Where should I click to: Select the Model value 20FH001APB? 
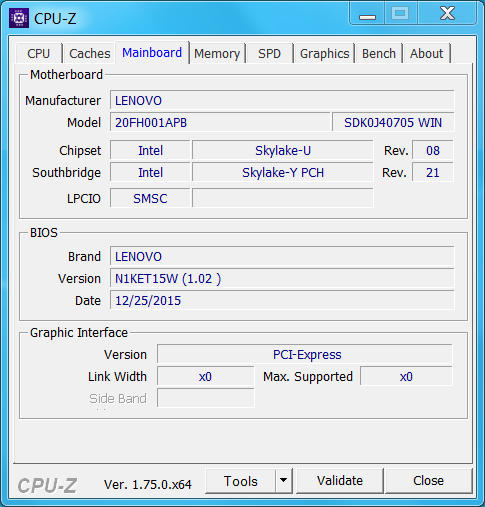click(x=220, y=122)
